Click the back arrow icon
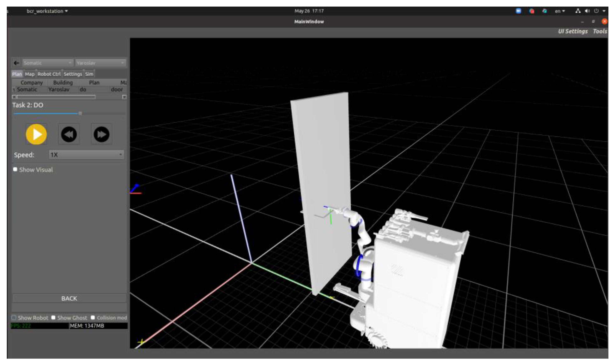The width and height of the screenshot is (615, 364). coord(16,63)
